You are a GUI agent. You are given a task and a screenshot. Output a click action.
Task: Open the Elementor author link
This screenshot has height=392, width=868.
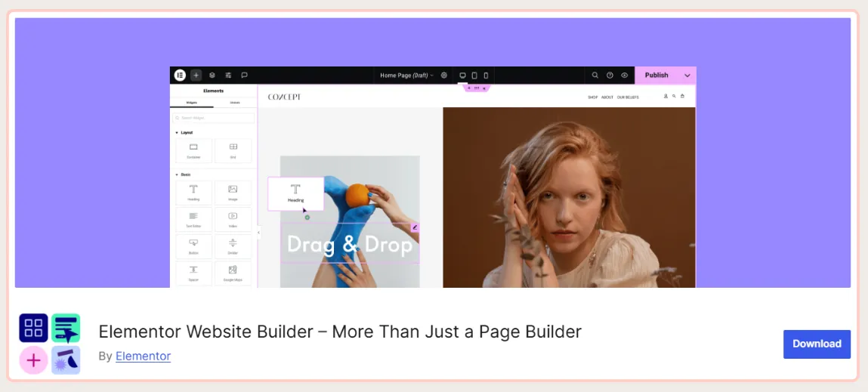tap(143, 356)
